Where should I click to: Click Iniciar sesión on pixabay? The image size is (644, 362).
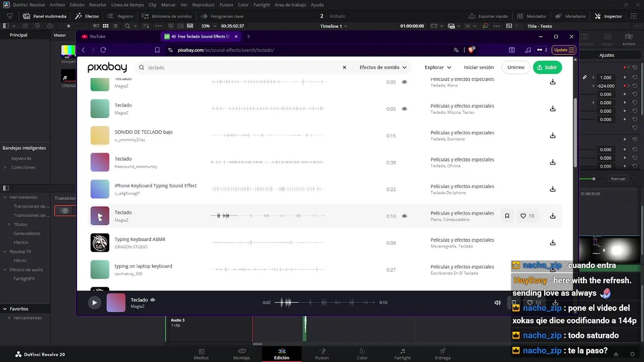point(478,67)
